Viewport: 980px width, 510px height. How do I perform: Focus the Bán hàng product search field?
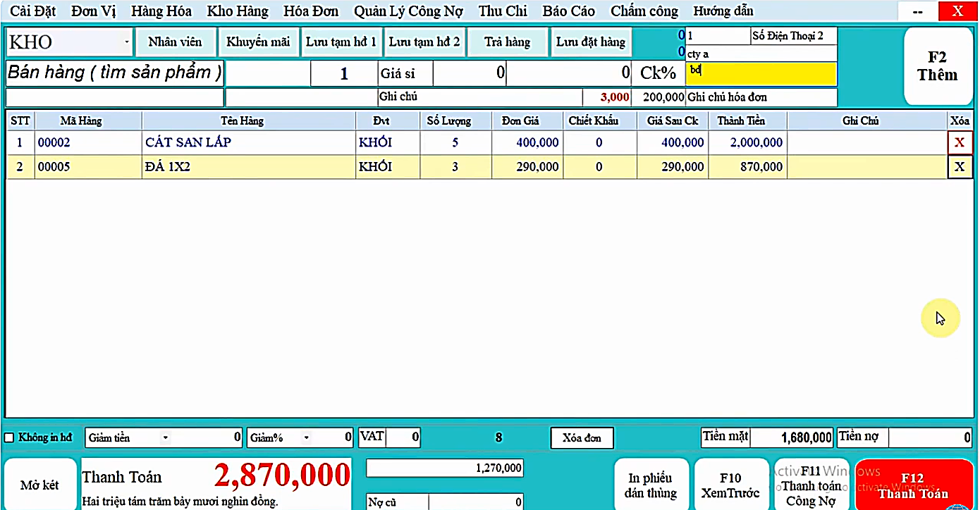(x=114, y=73)
